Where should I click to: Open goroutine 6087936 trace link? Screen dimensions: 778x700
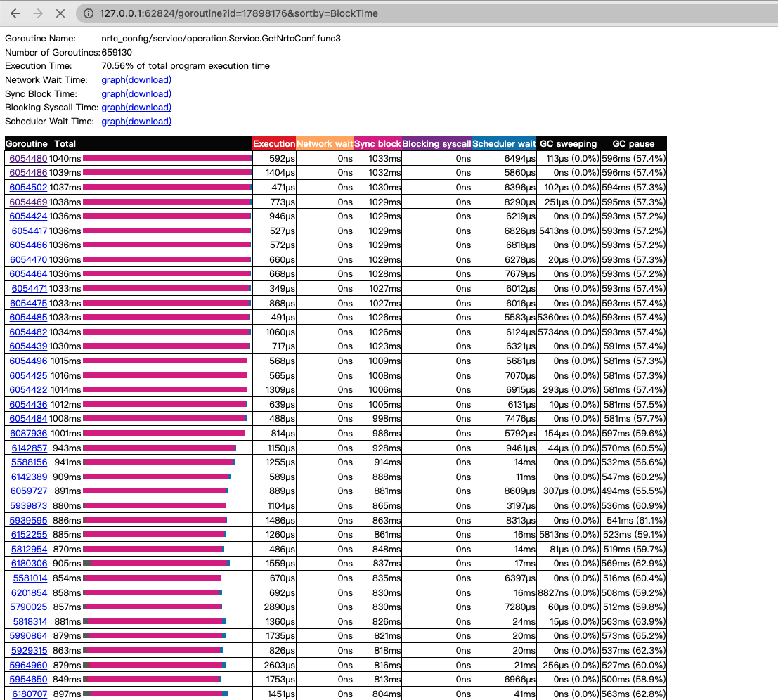(28, 434)
